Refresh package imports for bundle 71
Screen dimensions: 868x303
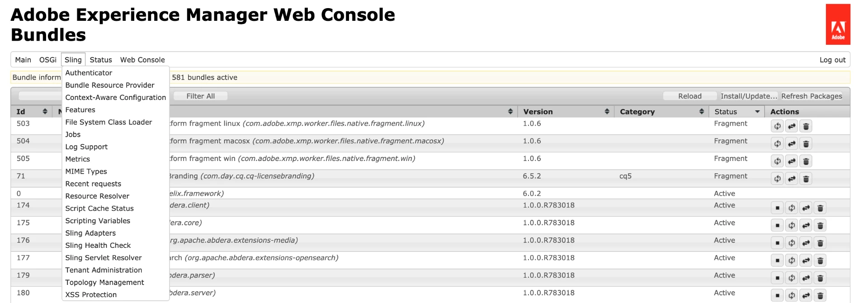point(777,179)
